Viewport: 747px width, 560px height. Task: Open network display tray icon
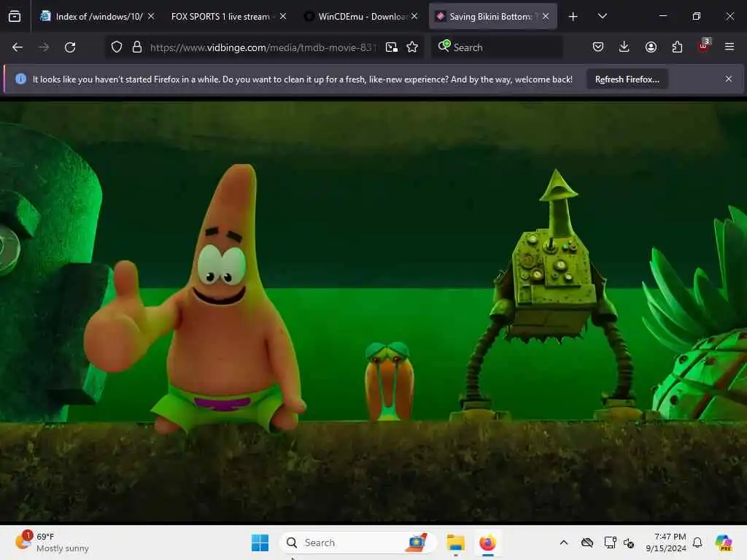610,542
